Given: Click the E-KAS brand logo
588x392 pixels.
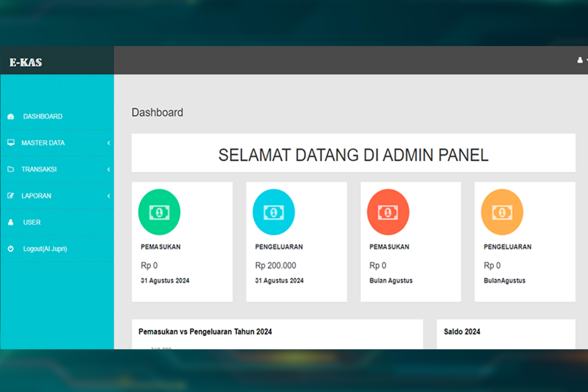Looking at the screenshot, I should coord(25,62).
